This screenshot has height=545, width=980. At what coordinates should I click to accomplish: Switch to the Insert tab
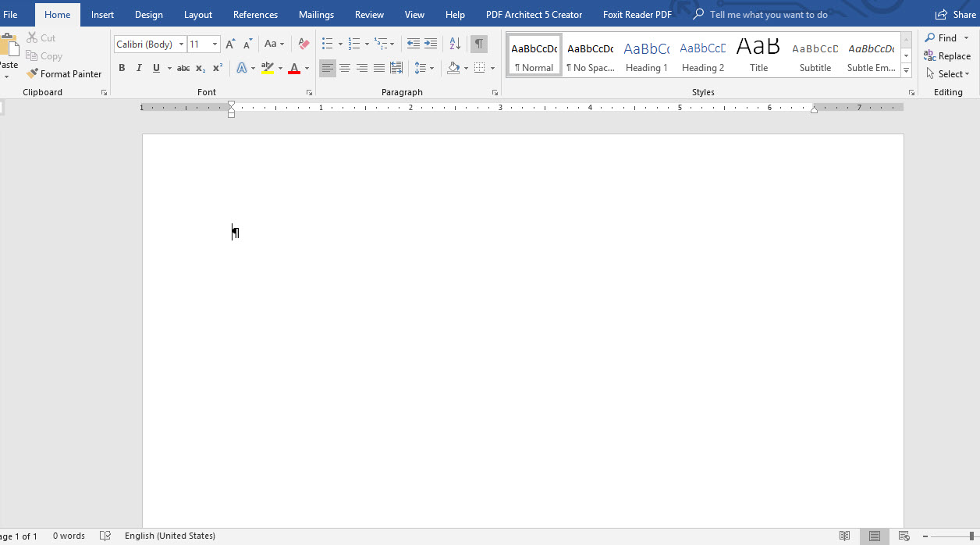pyautogui.click(x=102, y=14)
